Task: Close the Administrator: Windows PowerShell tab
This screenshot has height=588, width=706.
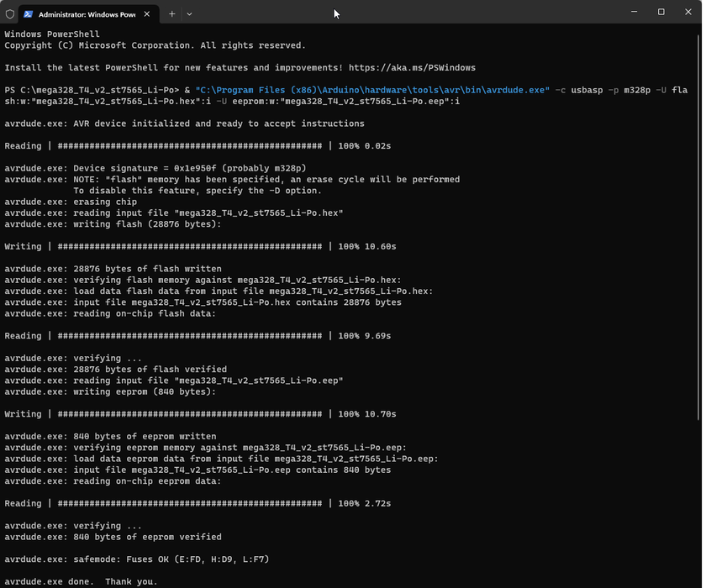Action: click(x=147, y=14)
